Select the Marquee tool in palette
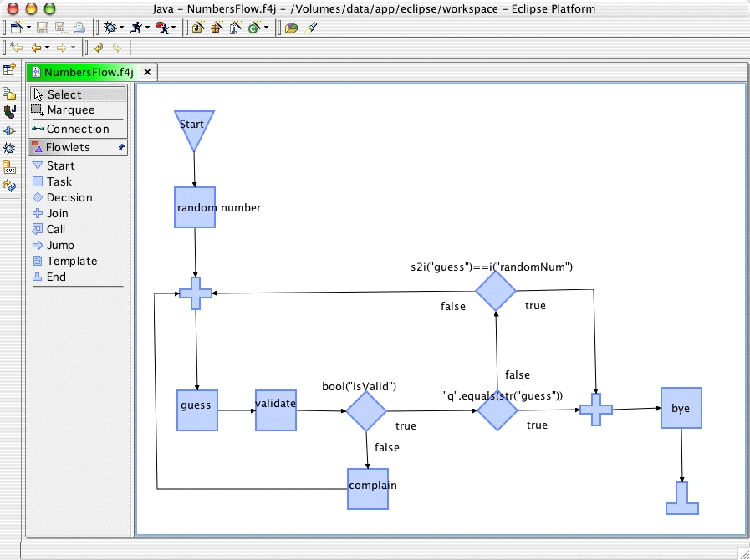750x560 pixels. pyautogui.click(x=69, y=110)
